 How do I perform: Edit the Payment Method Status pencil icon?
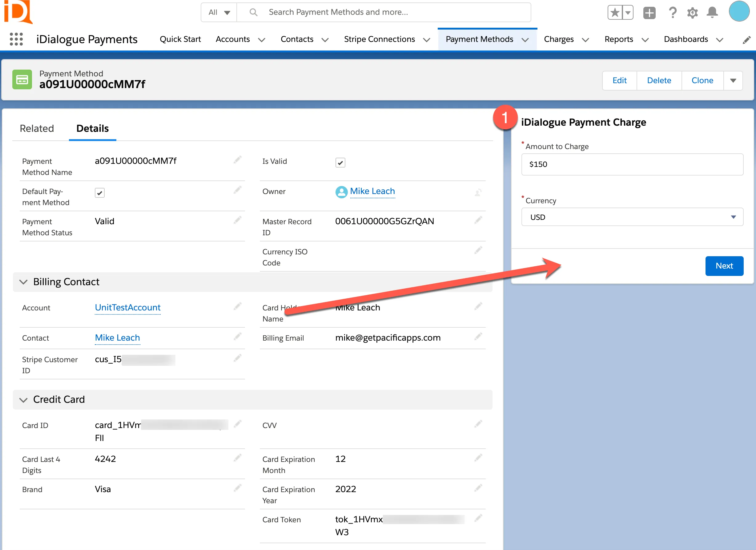coord(237,220)
